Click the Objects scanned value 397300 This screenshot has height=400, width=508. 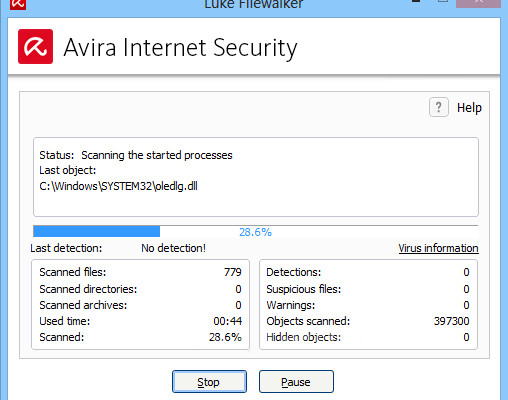[451, 321]
